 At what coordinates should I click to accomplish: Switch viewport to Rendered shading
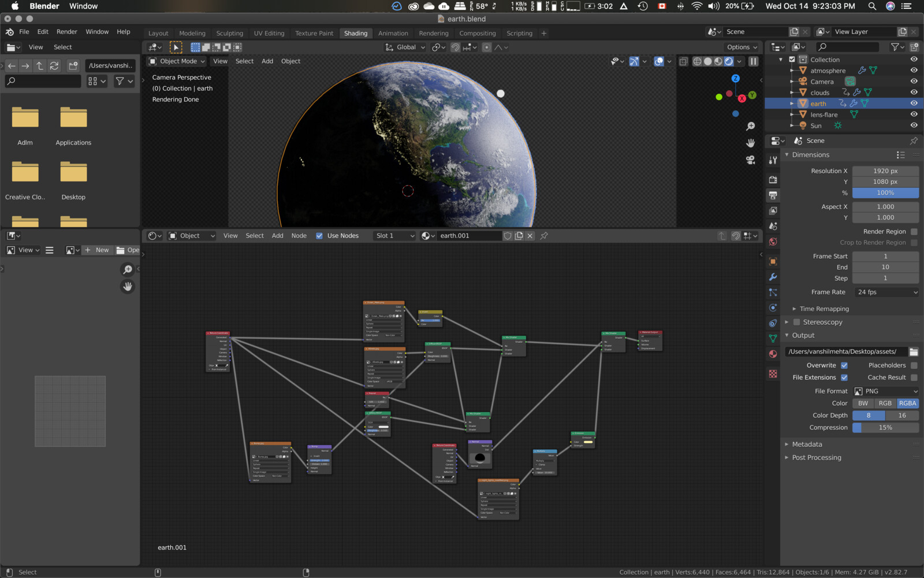click(729, 61)
